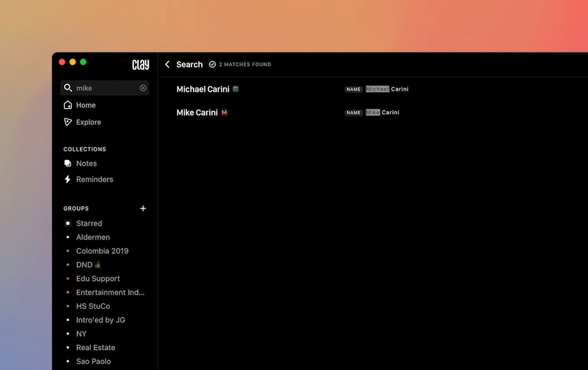Click the Reminders lightning bolt icon
The width and height of the screenshot is (588, 370).
[x=68, y=179]
